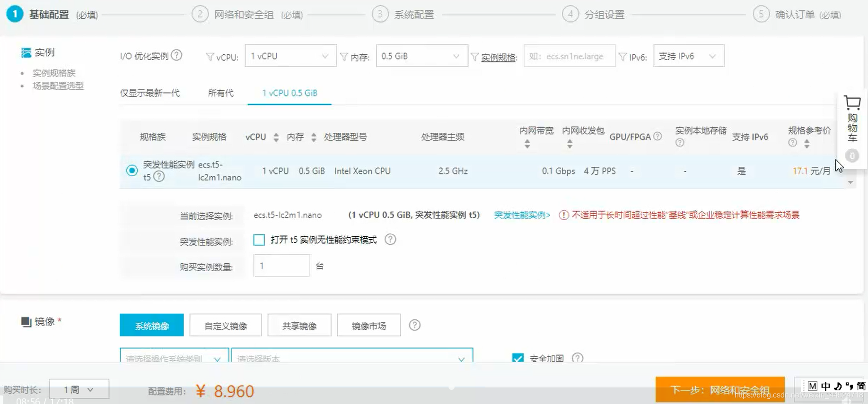Switch to 所有代 tab
This screenshot has width=868, height=404.
coord(221,93)
